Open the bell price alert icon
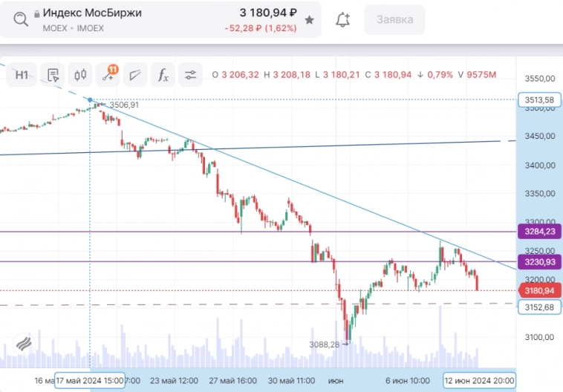563x392 pixels. coord(342,20)
